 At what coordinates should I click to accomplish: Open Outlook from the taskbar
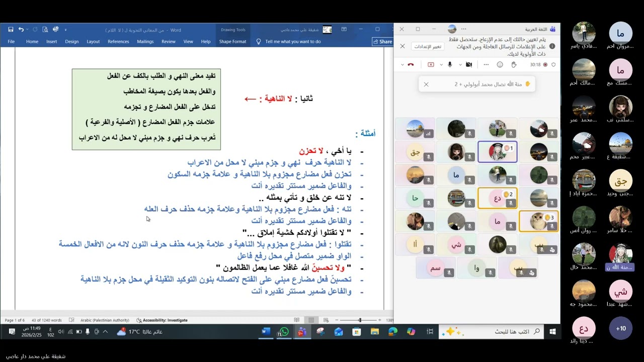[339, 332]
